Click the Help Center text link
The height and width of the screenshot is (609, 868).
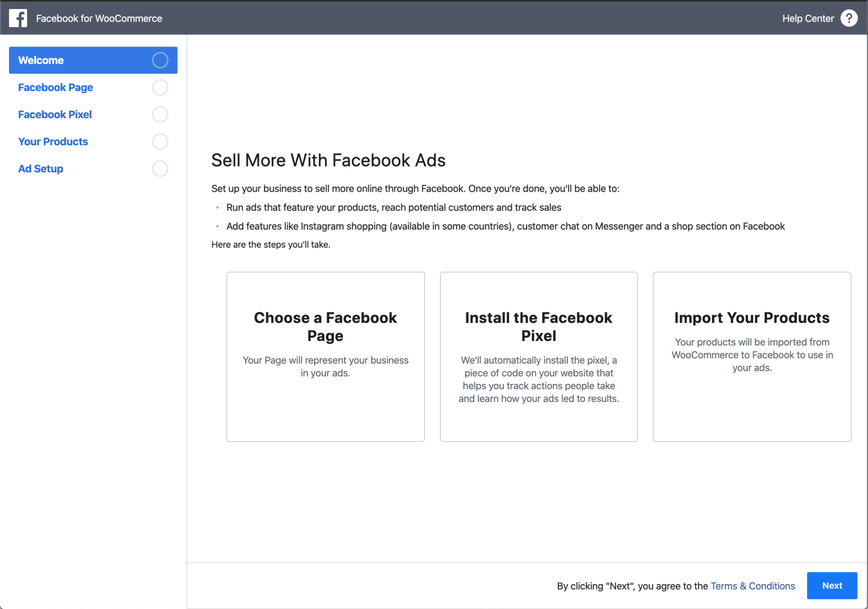[808, 19]
